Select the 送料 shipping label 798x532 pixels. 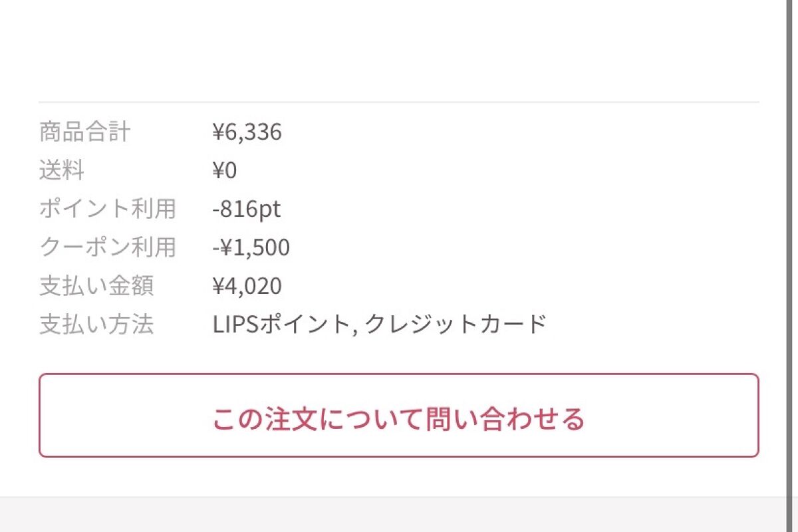coord(62,171)
